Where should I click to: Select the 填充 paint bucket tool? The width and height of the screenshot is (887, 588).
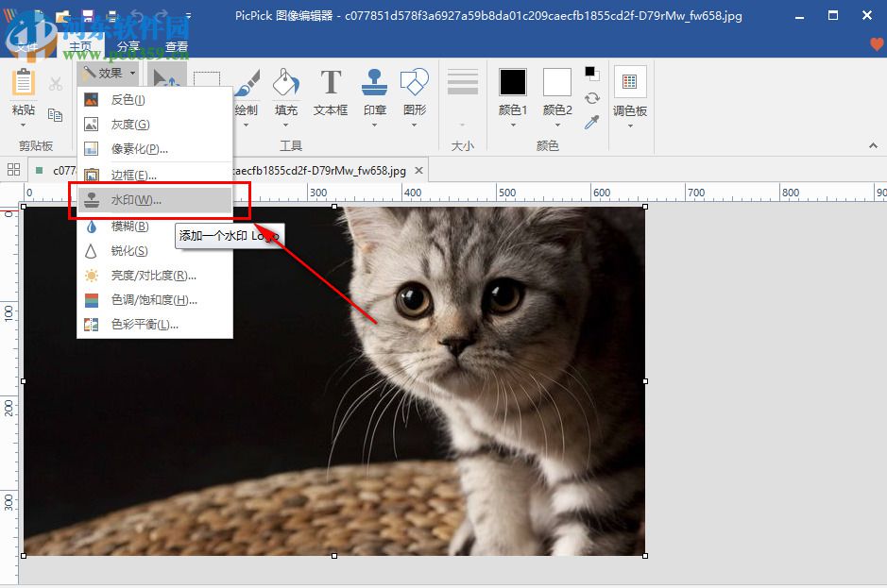pyautogui.click(x=285, y=82)
